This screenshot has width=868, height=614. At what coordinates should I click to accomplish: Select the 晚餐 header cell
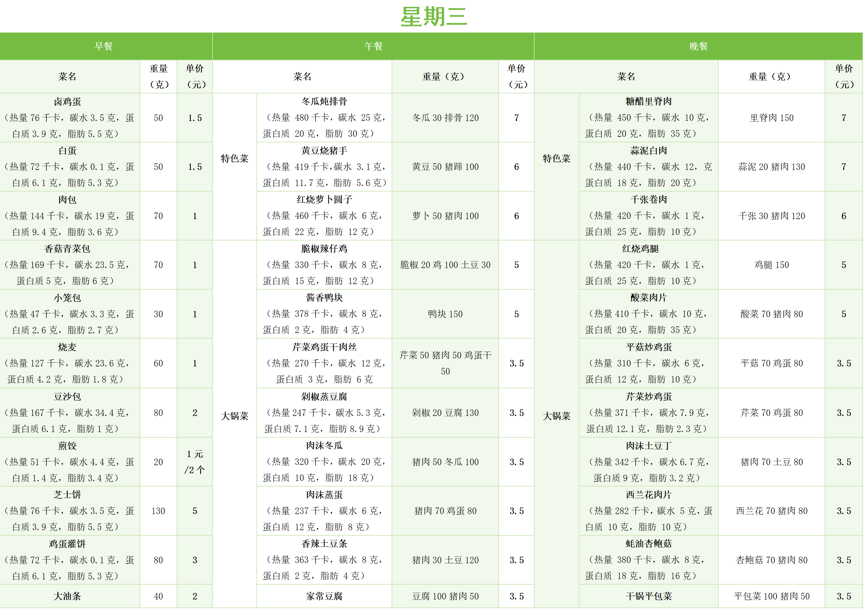(698, 46)
